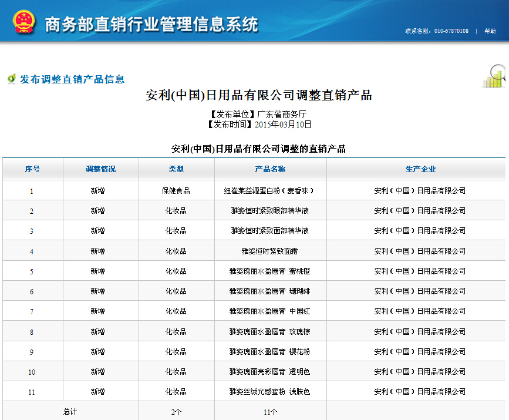This screenshot has width=509, height=420.
Task: Click the green leaf icon beside 发布调整直销产品信息
Action: pos(11,79)
